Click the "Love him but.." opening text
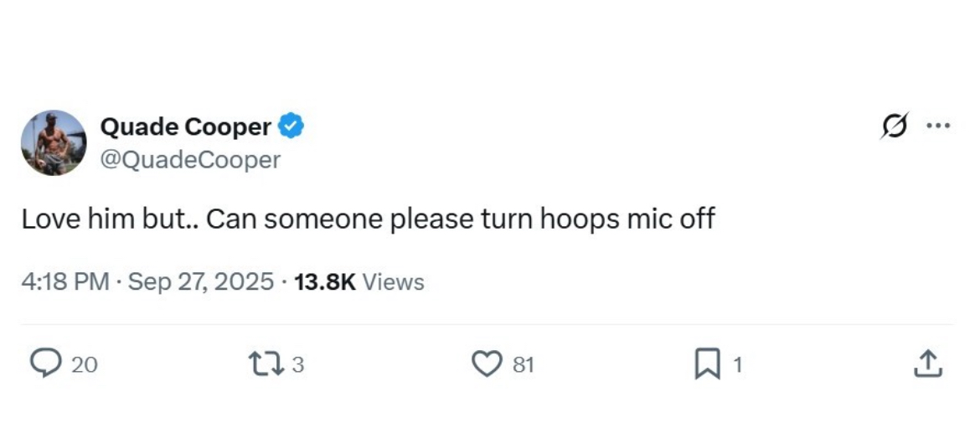The width and height of the screenshot is (980, 433). [x=109, y=219]
